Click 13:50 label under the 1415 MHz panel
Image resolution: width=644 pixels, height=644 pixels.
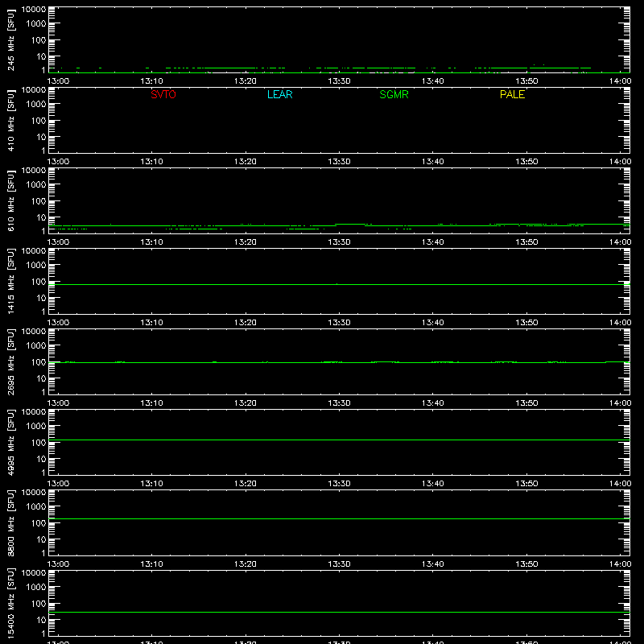(526, 323)
